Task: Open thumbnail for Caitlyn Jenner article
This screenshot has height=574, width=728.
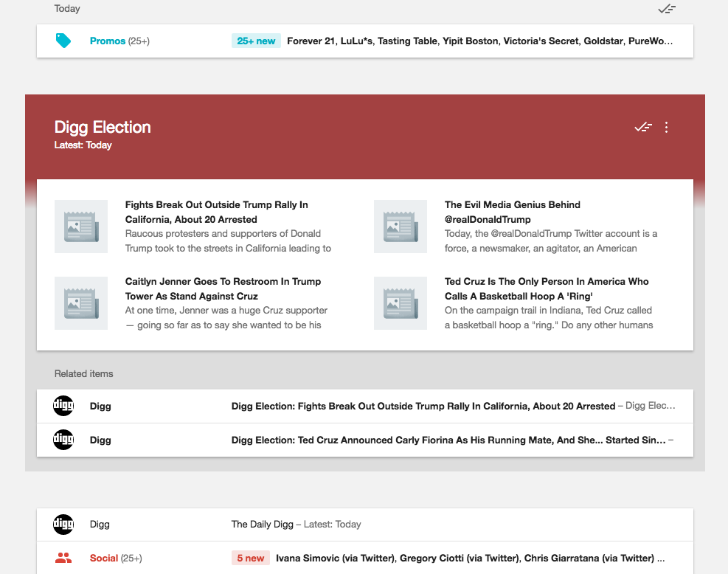Action: coord(81,303)
